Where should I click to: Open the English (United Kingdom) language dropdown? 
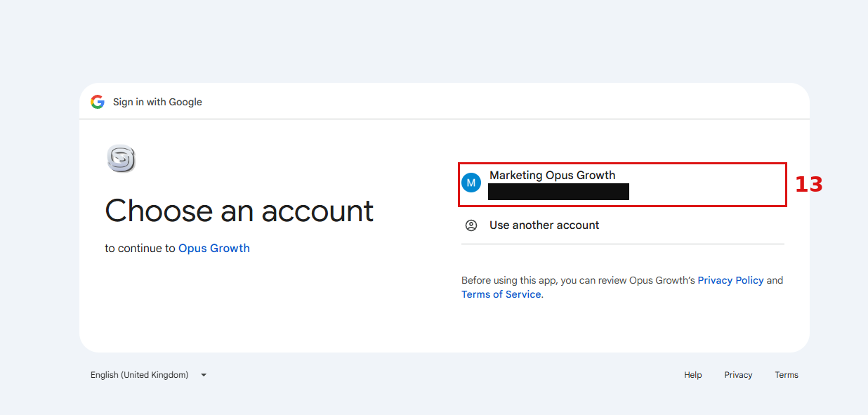coord(149,375)
